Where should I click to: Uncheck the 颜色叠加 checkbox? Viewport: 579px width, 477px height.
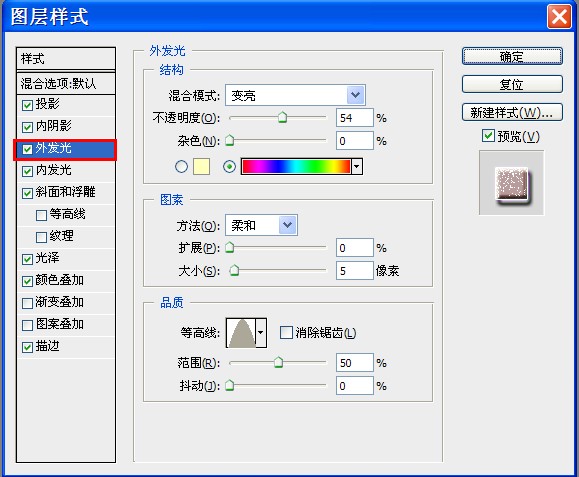[27, 281]
